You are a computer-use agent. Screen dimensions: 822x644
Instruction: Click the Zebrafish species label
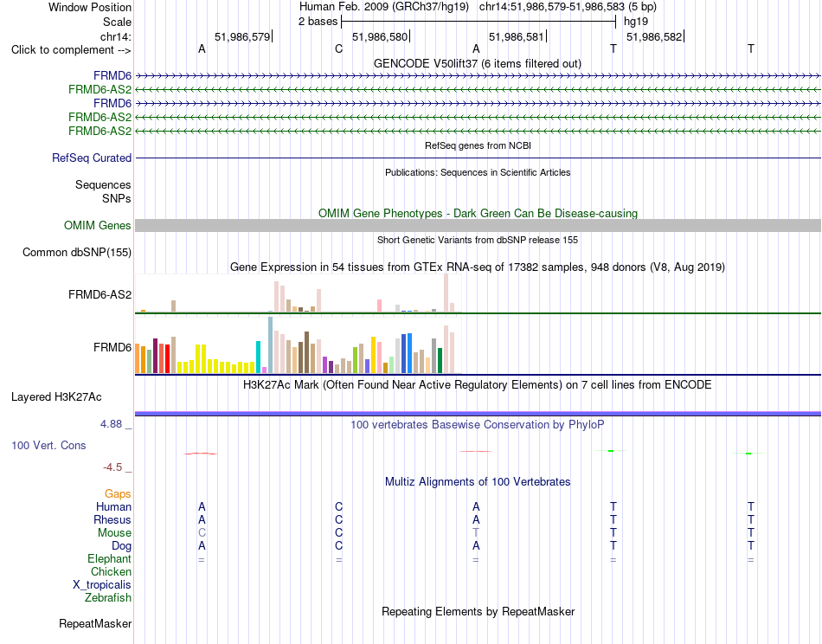[108, 598]
